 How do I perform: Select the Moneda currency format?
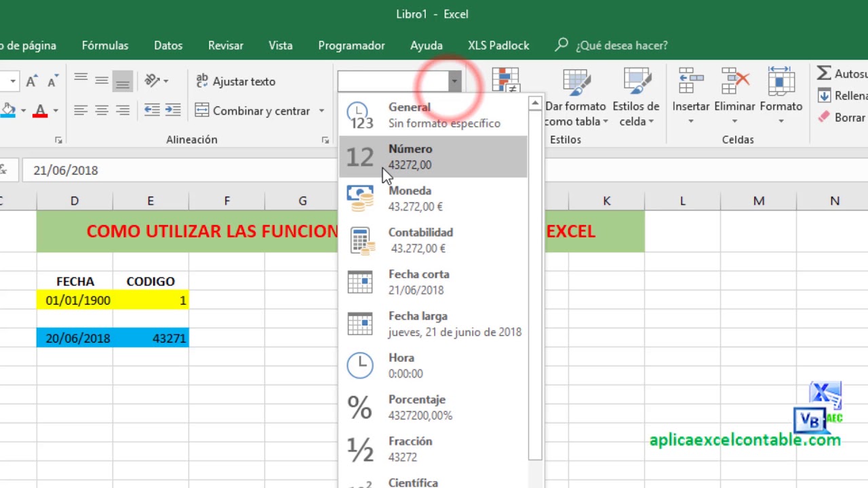coord(433,199)
